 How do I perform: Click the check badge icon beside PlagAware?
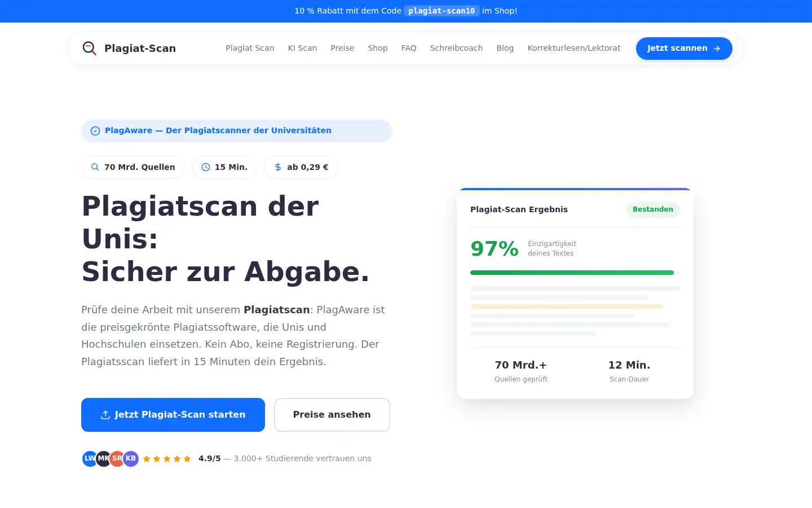[95, 131]
